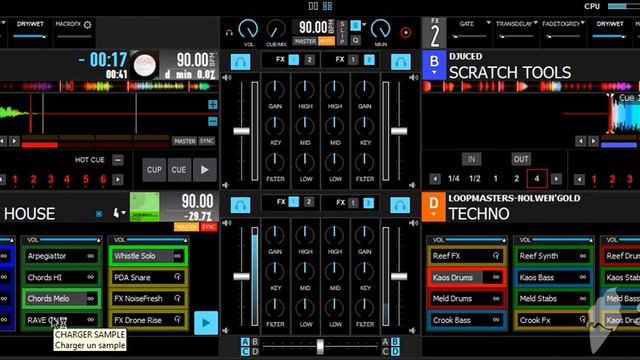This screenshot has width=640, height=360.
Task: Trigger hot cue 3 on deck A
Action: tap(51, 179)
